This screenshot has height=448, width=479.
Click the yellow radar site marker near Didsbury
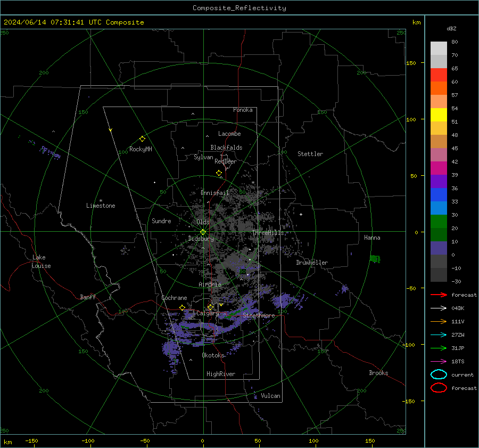pyautogui.click(x=203, y=232)
